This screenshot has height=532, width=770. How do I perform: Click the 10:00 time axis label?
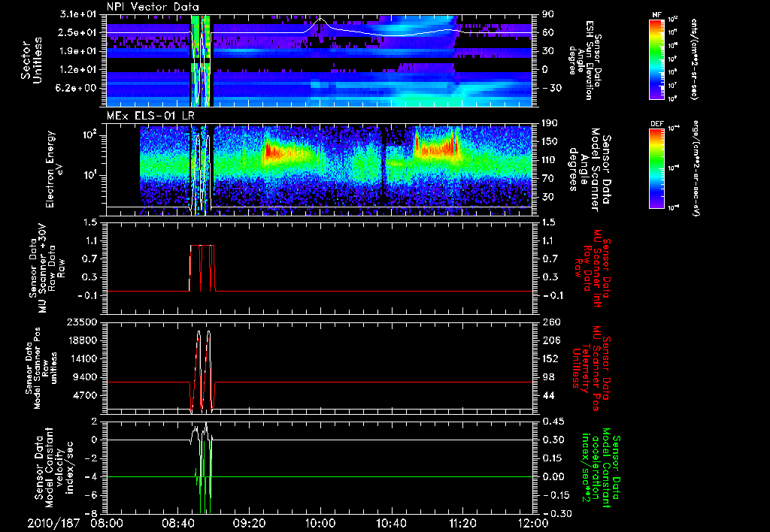[320, 523]
